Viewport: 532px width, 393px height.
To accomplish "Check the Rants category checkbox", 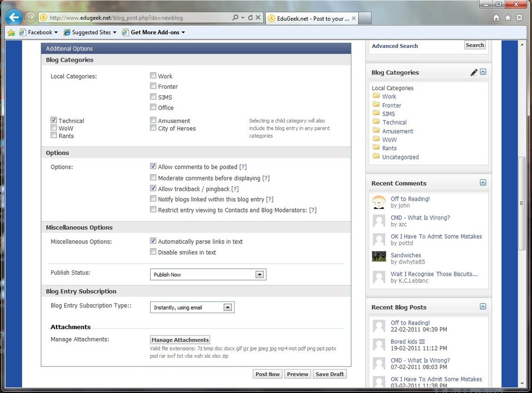I will coord(54,135).
